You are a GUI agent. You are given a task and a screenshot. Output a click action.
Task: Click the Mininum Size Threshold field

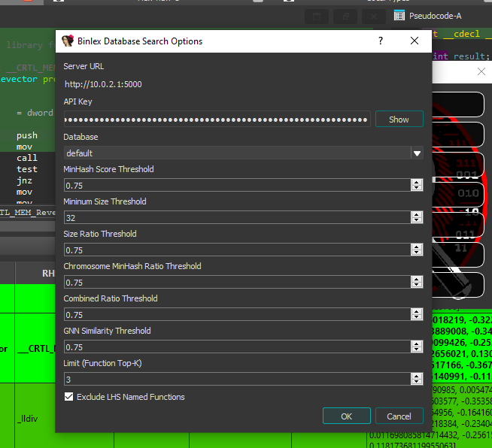click(x=237, y=218)
